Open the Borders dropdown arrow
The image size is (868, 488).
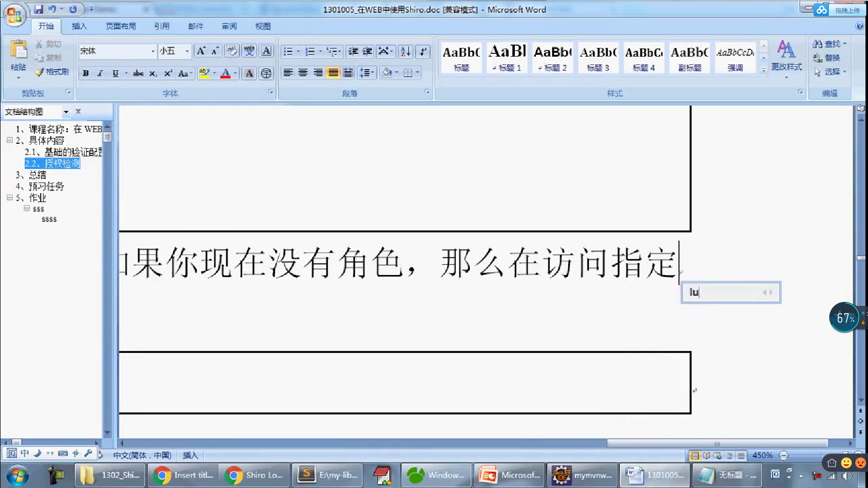coord(417,73)
